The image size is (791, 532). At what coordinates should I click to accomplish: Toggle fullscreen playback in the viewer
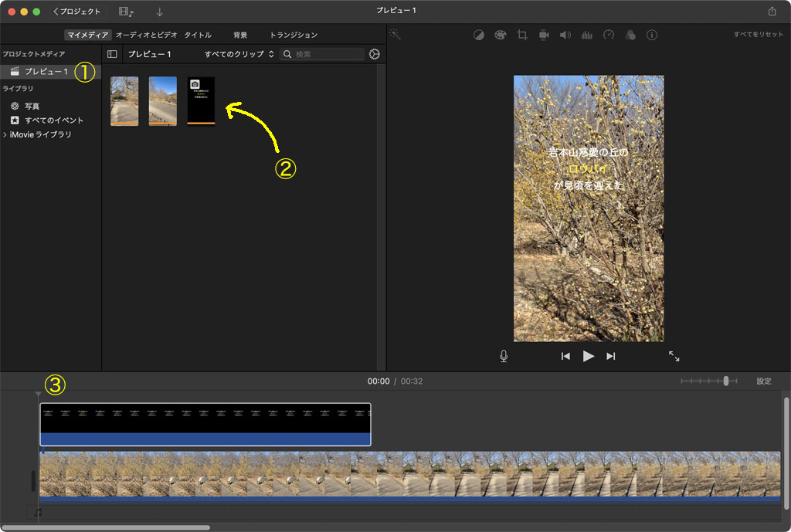pyautogui.click(x=674, y=356)
